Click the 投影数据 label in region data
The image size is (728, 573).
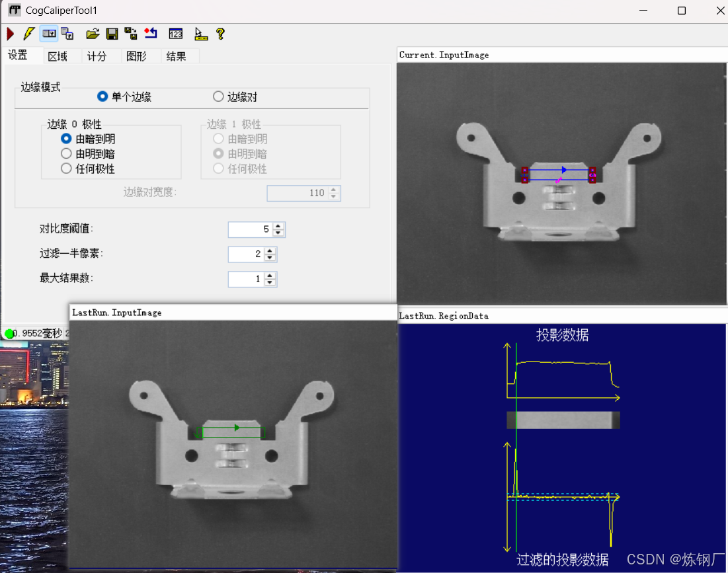(x=562, y=335)
